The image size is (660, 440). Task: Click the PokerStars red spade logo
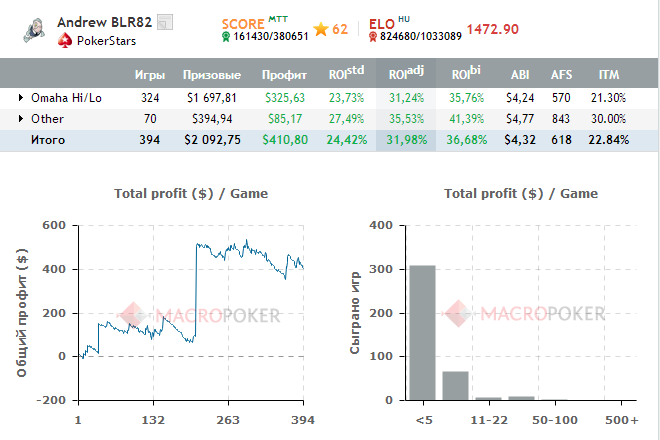(x=65, y=41)
